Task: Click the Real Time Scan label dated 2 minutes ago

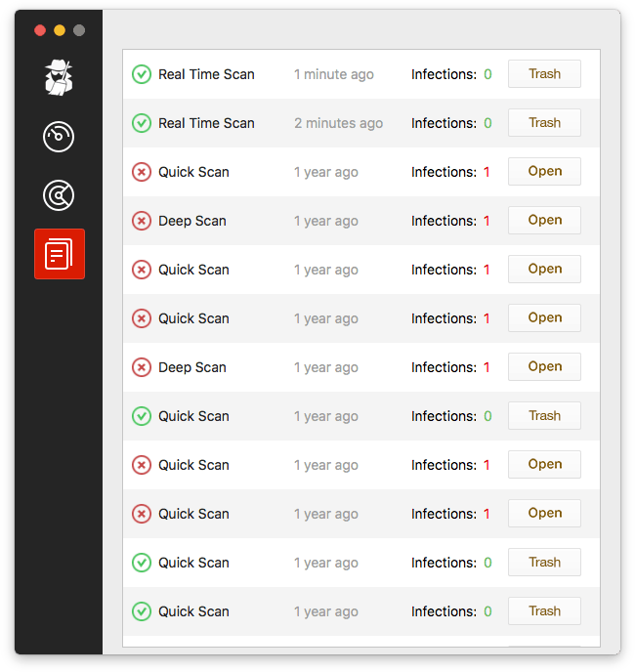Action: pyautogui.click(x=206, y=123)
